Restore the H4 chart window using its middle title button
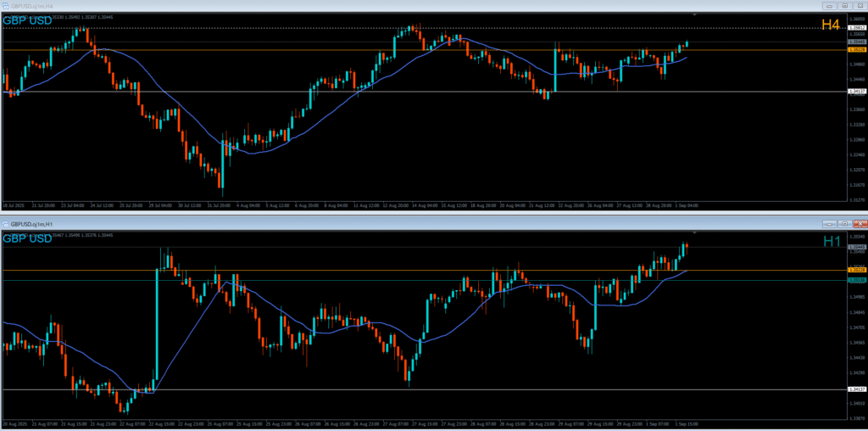Image resolution: width=868 pixels, height=431 pixels. [x=844, y=5]
